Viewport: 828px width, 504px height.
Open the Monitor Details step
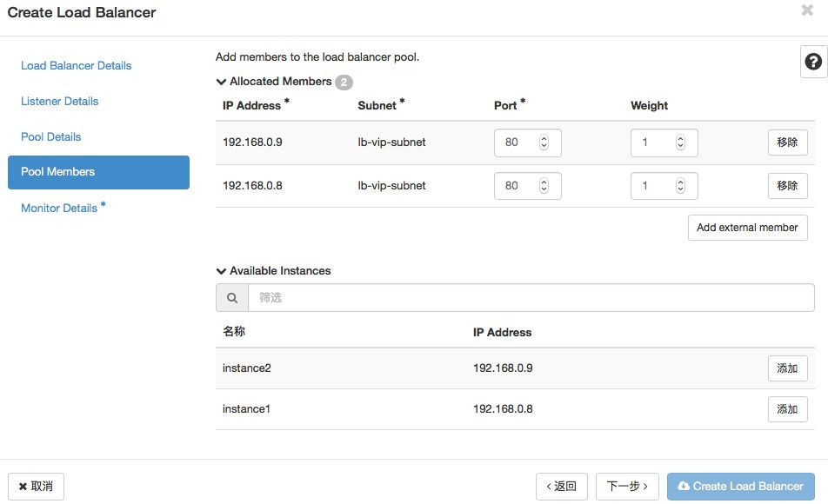pyautogui.click(x=59, y=208)
